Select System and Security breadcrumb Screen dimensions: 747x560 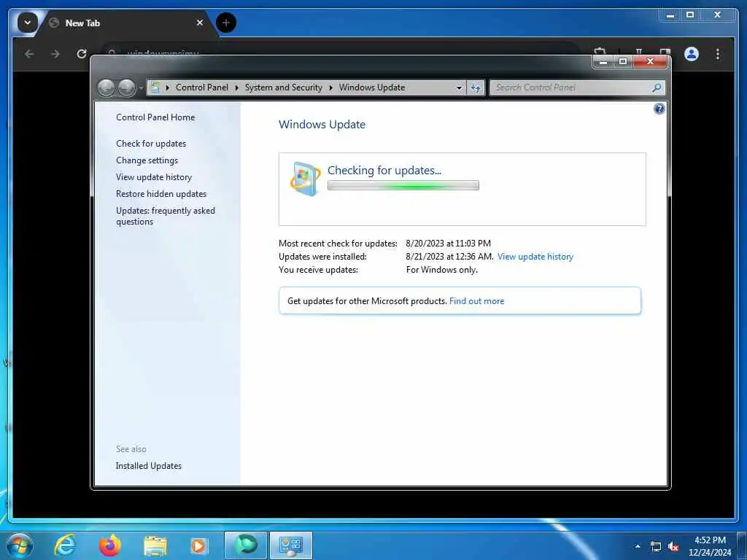pos(284,87)
